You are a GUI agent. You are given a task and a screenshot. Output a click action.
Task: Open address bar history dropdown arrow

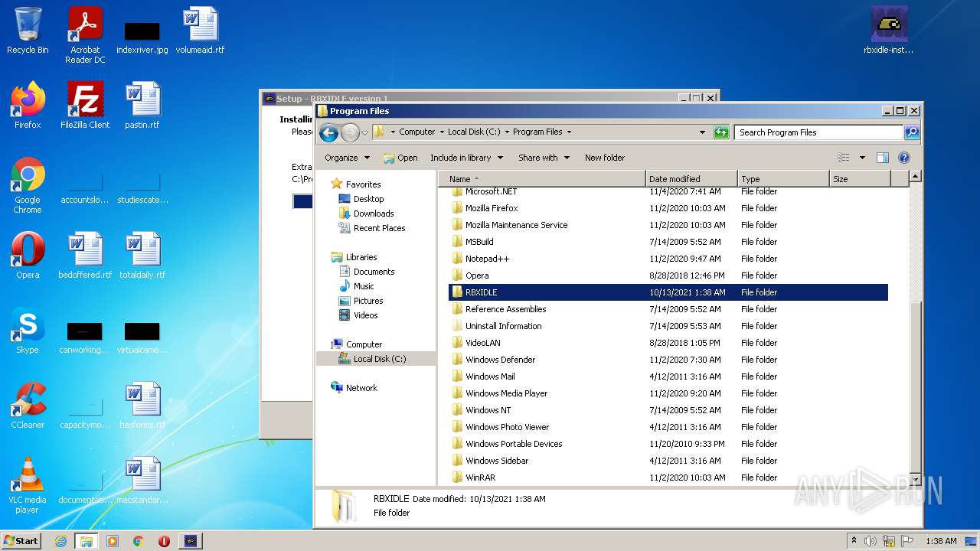[x=702, y=132]
